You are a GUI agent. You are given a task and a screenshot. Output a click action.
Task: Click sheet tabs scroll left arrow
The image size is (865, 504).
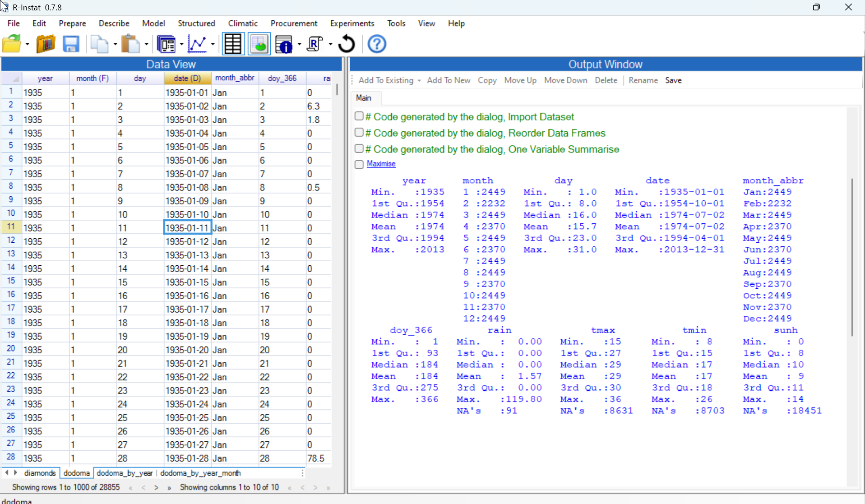coord(7,472)
